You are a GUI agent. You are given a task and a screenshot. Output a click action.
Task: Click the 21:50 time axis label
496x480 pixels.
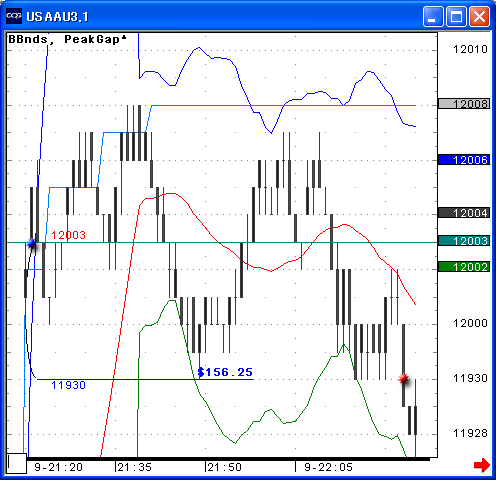(x=225, y=467)
